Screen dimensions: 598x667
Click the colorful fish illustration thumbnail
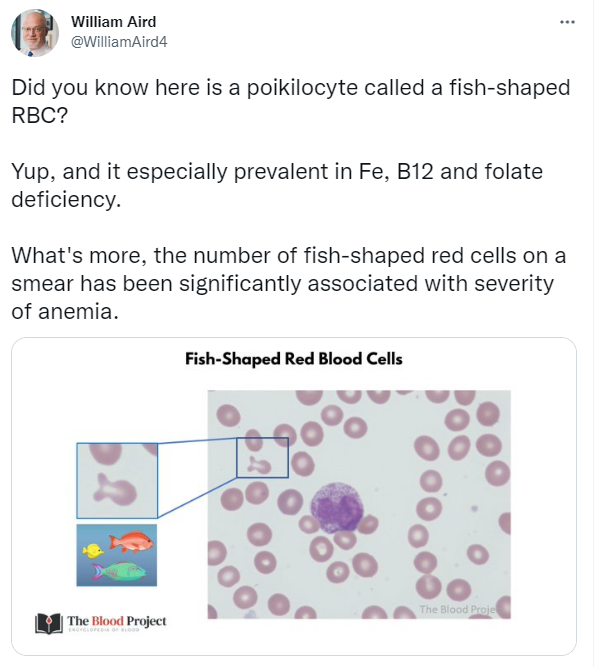click(117, 555)
